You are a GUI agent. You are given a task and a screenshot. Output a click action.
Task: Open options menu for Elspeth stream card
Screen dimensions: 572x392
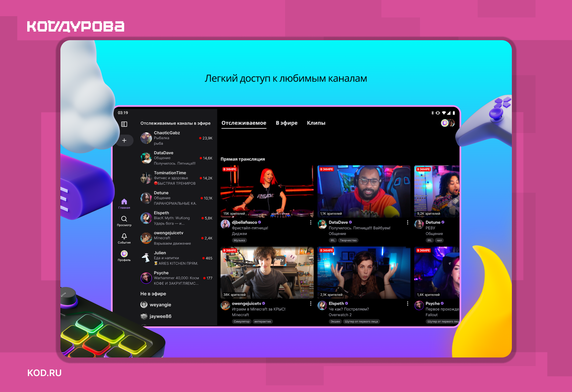(x=407, y=304)
